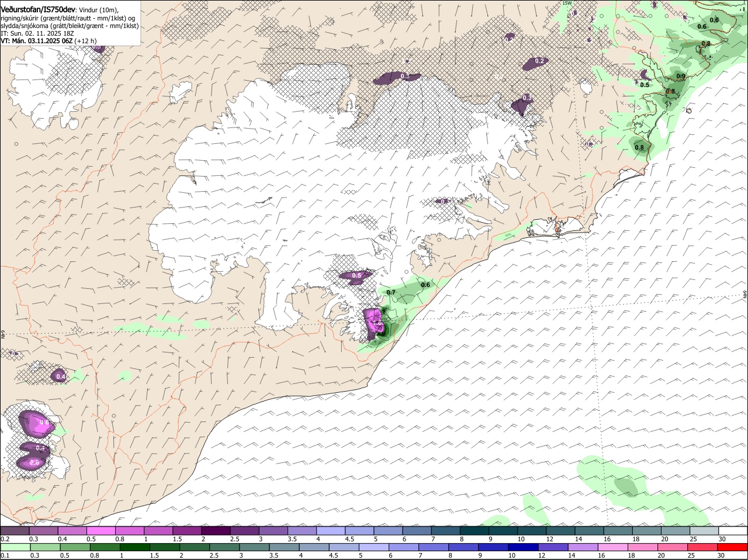The height and width of the screenshot is (560, 748).
Task: Click the '15W' longitude label at top
Action: (x=566, y=3)
